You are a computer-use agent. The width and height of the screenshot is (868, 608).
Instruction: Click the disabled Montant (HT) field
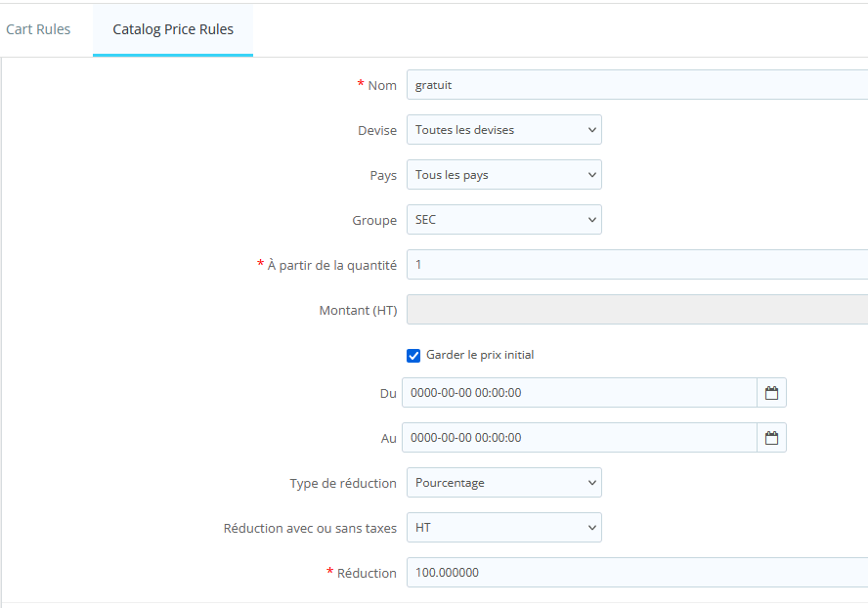[635, 310]
